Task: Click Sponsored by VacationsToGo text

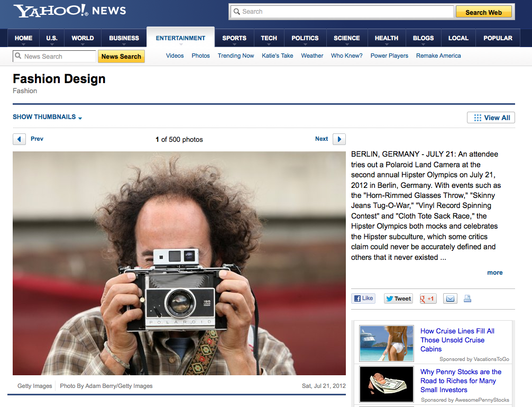Action: click(474, 359)
